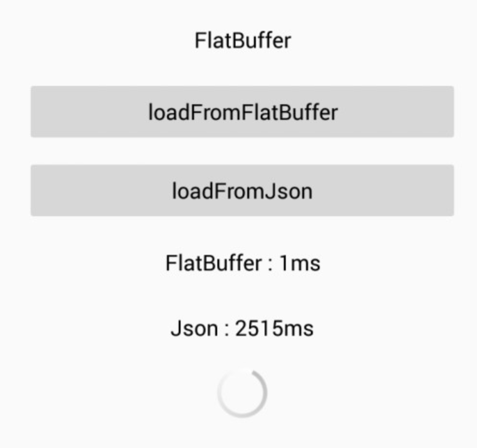Run the FlatBuffer load benchmark

click(242, 112)
